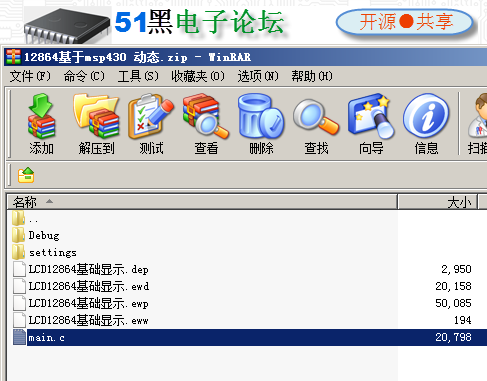
Task: Launch the 向导 (Wizard) tool
Action: 371,116
